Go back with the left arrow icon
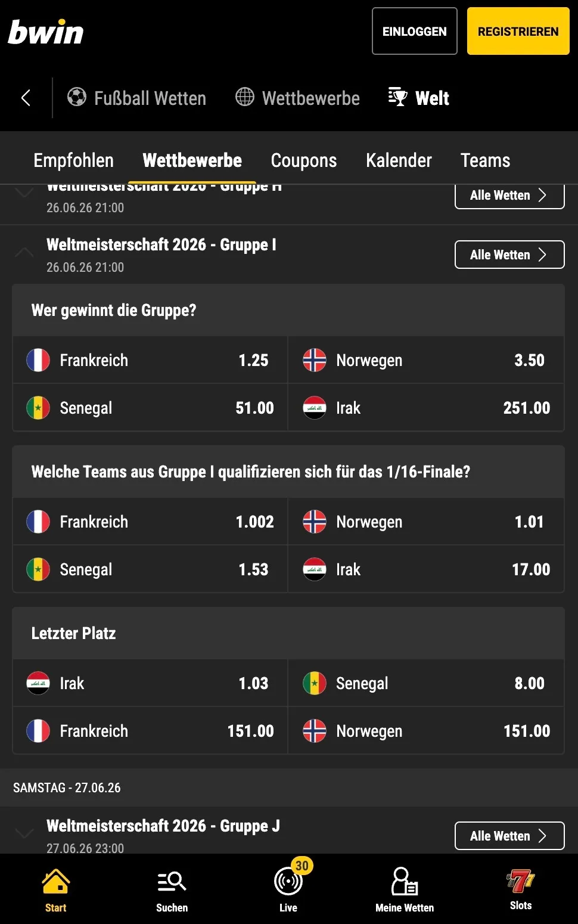 pyautogui.click(x=26, y=98)
